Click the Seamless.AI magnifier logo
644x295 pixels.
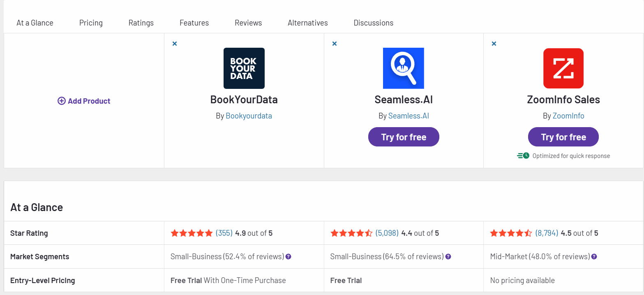coord(404,68)
